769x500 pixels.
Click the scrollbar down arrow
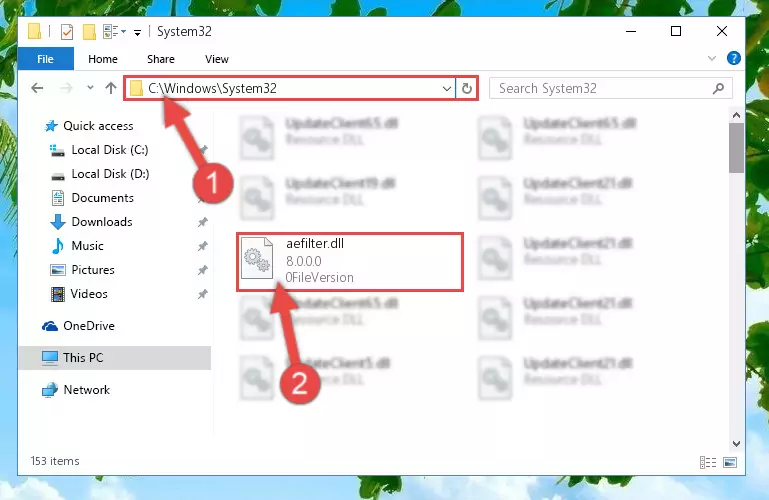736,444
